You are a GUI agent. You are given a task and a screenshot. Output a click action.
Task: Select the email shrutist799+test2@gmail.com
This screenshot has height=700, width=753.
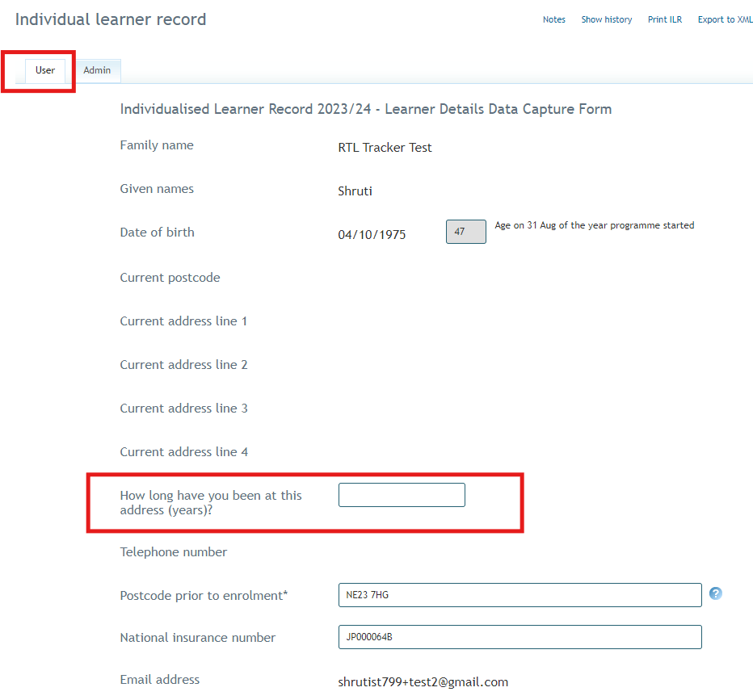click(423, 681)
